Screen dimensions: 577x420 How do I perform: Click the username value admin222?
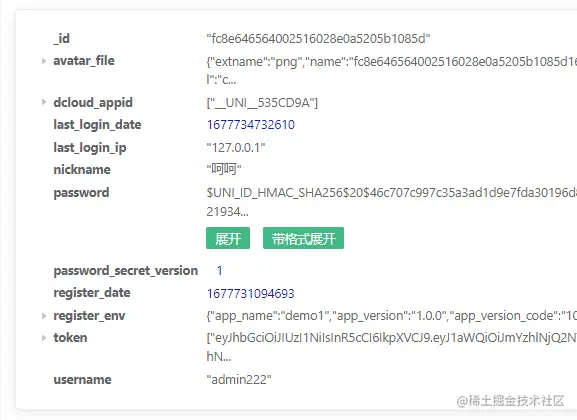[x=239, y=380]
